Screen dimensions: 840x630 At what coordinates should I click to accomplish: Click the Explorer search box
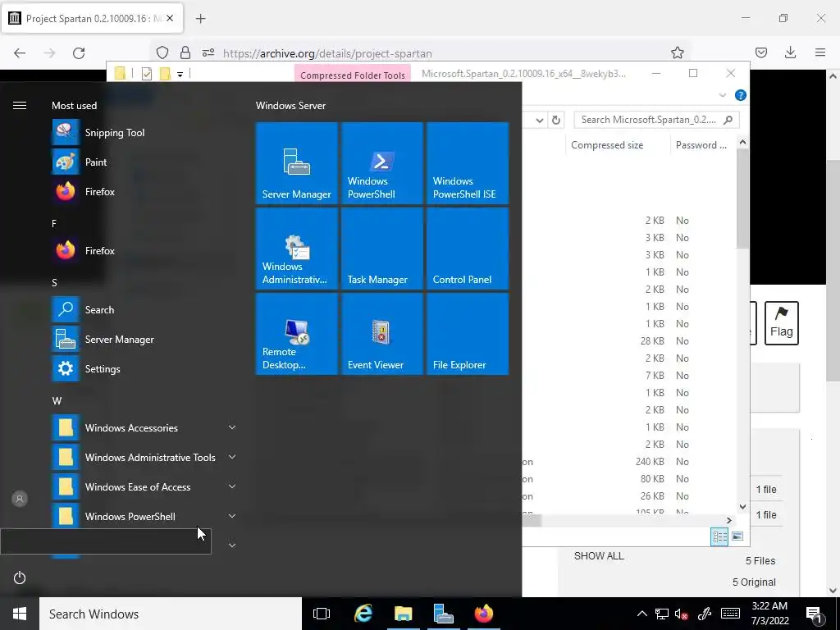(656, 120)
